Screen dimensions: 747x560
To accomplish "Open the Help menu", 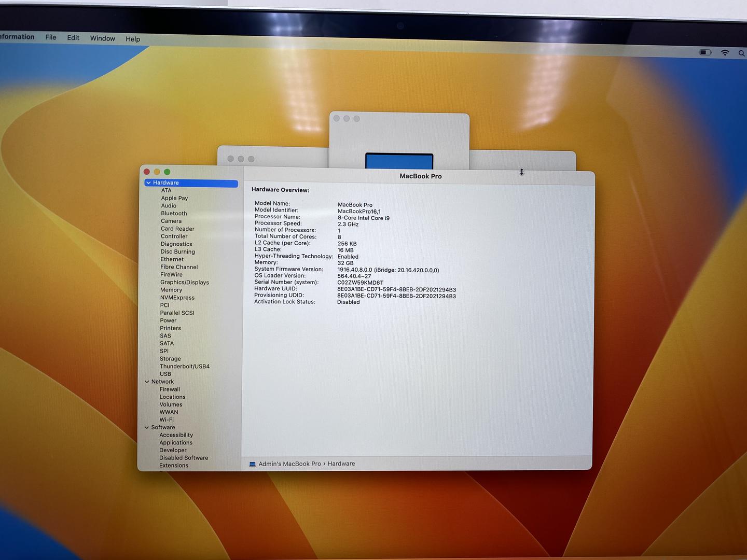I will pos(133,39).
